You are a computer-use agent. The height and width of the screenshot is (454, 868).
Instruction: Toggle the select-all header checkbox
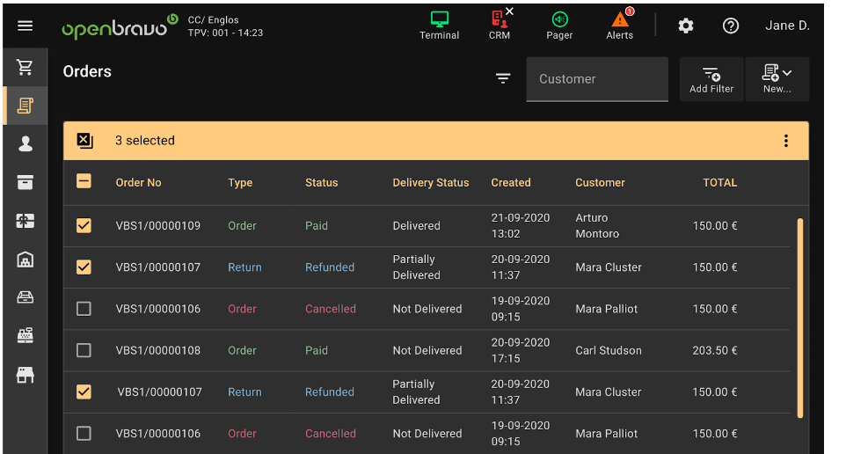coord(84,182)
